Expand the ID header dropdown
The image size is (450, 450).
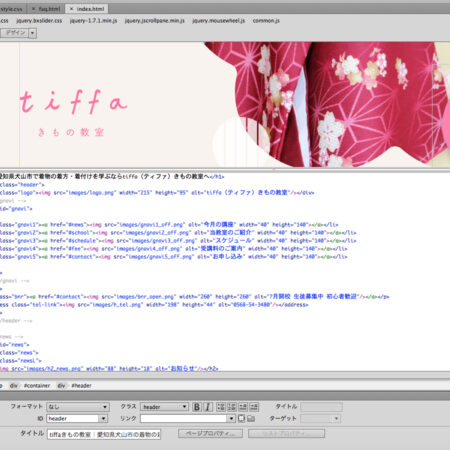[103, 418]
